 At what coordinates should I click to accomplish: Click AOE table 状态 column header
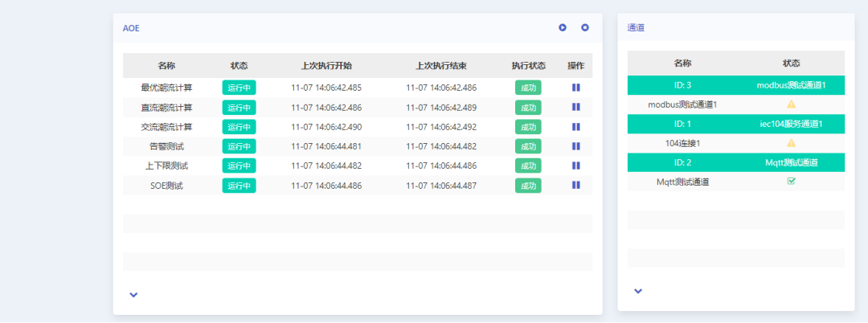click(x=240, y=66)
